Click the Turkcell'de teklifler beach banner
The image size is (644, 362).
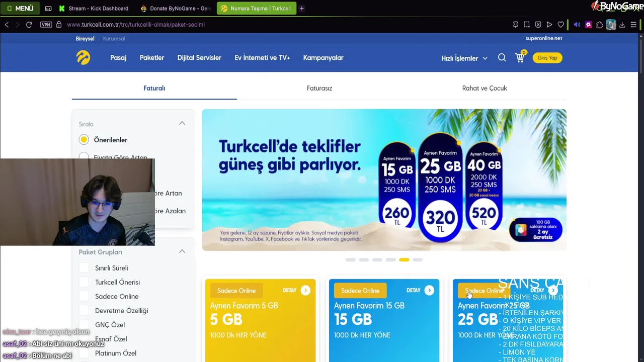coord(384,179)
